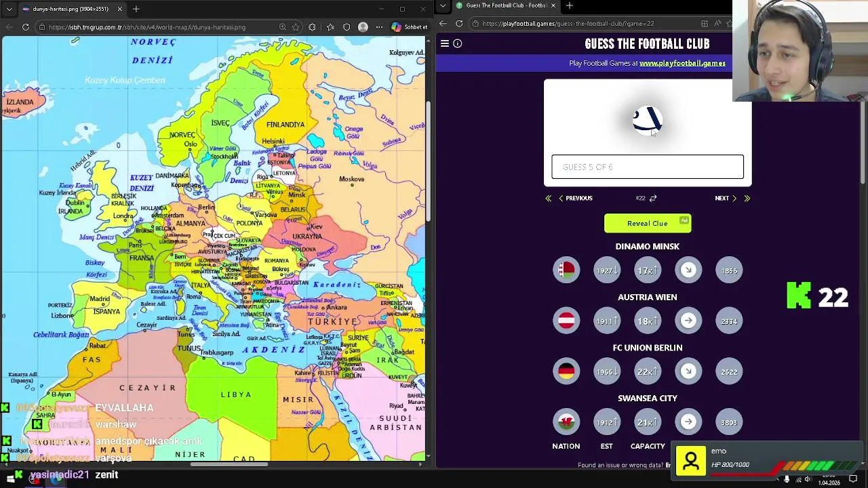Click the EST column label
The image size is (868, 488).
[x=606, y=446]
